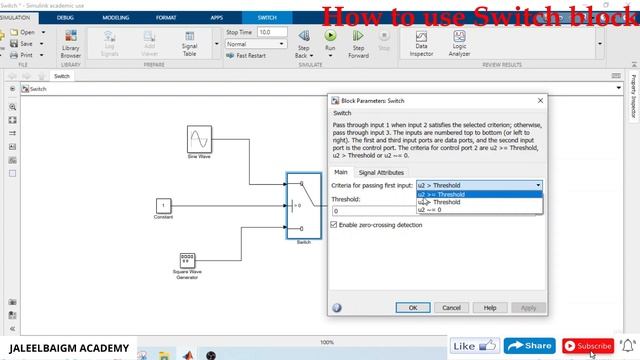Open the Data Inspector

tap(421, 44)
